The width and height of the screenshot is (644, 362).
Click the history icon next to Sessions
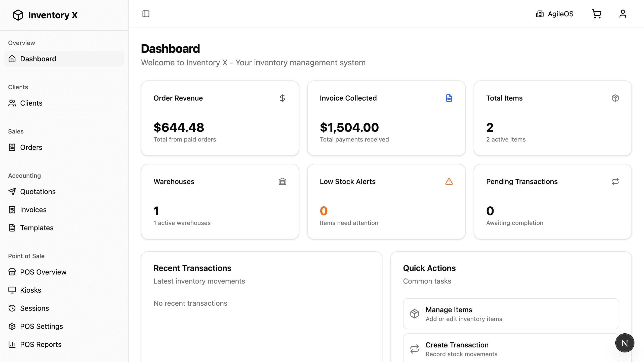(12, 308)
